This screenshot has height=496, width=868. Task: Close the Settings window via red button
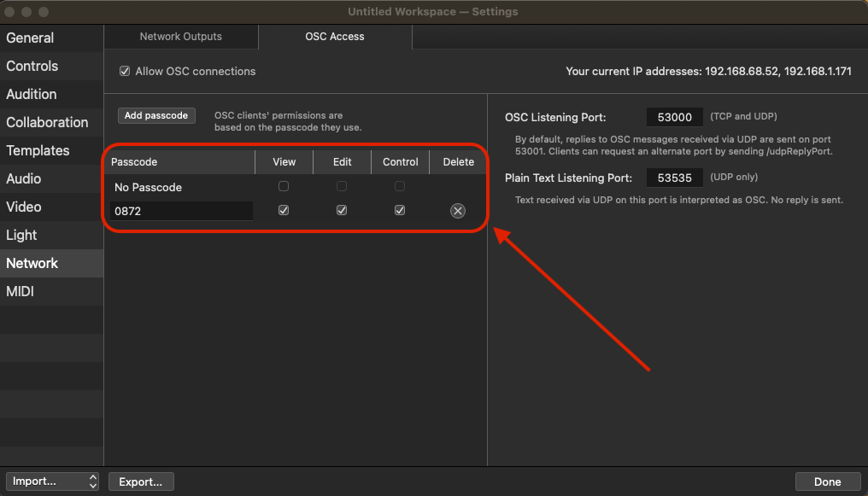[9, 12]
